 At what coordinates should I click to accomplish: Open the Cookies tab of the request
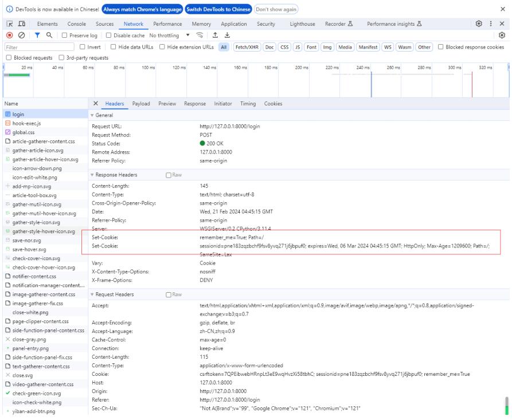click(273, 103)
